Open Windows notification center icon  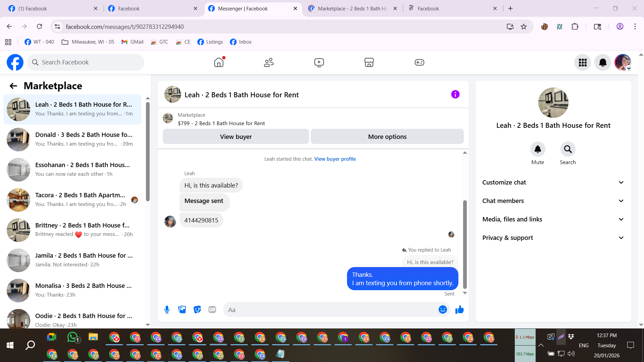[x=631, y=345]
